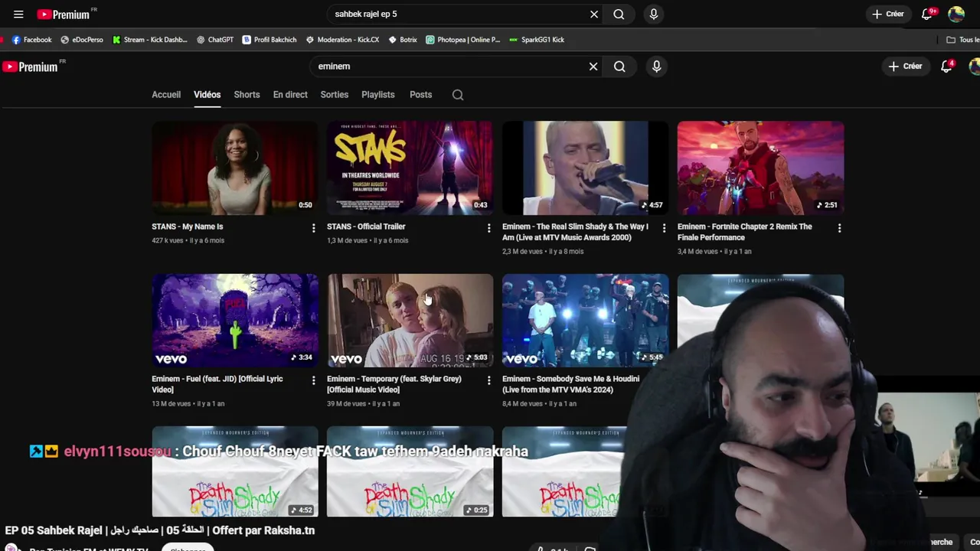Open the Profil Bakchich bookmark
This screenshot has width=980, height=551.
pos(269,40)
